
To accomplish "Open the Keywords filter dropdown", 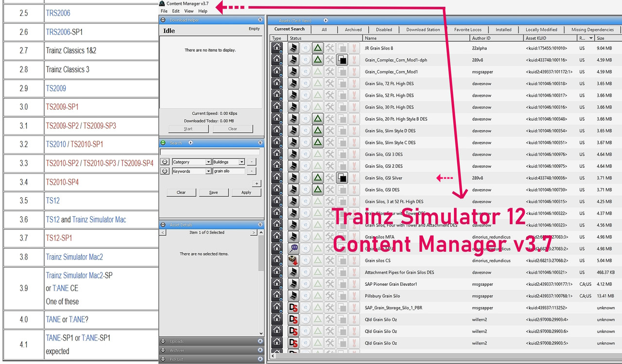I will tap(208, 171).
